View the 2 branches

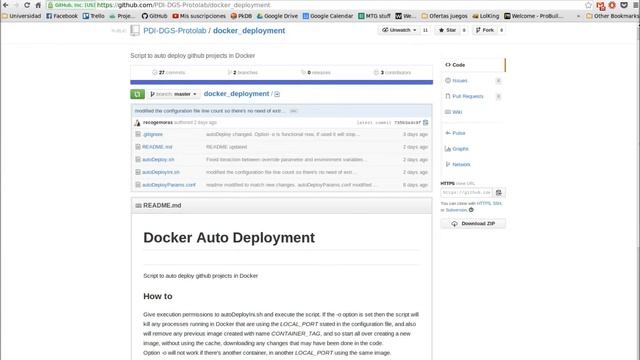click(x=242, y=73)
